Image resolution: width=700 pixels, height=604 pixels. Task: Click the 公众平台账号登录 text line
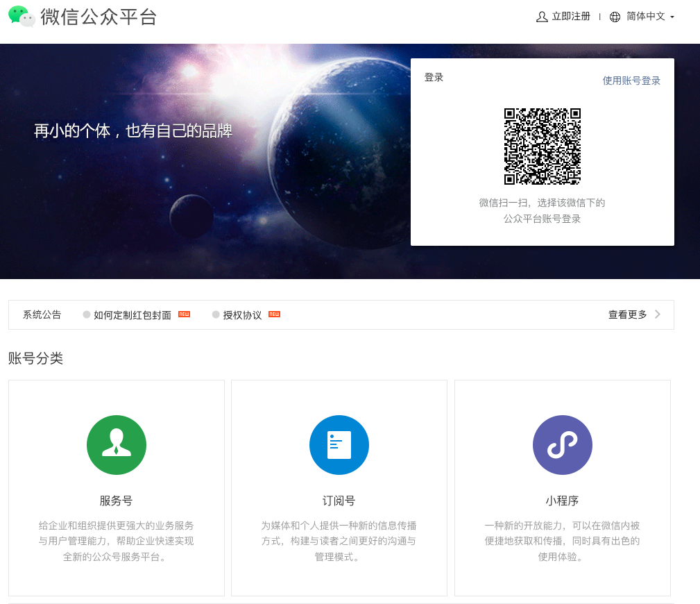542,219
